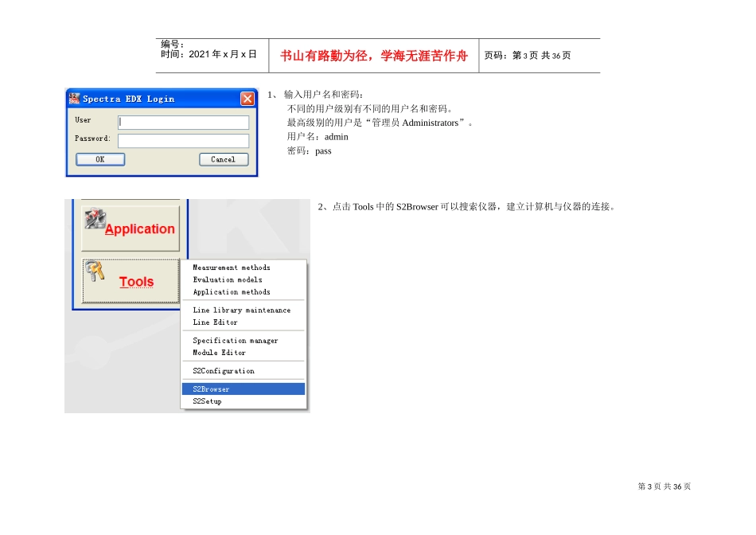756x535 pixels.
Task: Click the Application icon
Action: [x=95, y=218]
